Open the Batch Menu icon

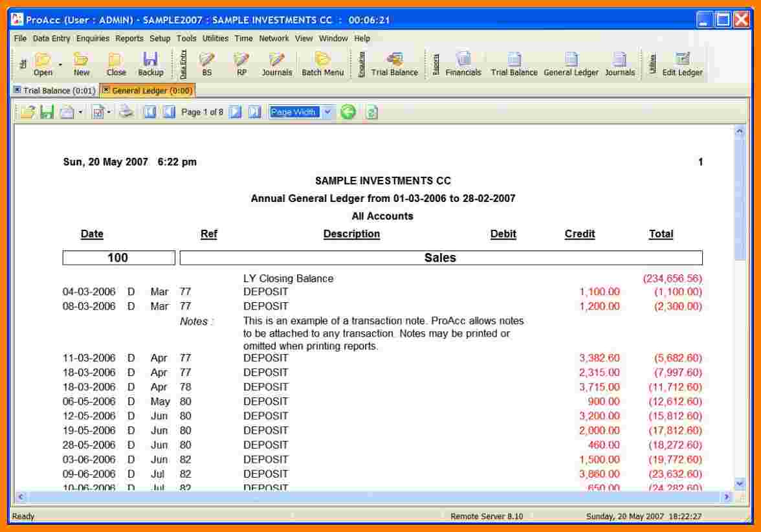(x=322, y=64)
